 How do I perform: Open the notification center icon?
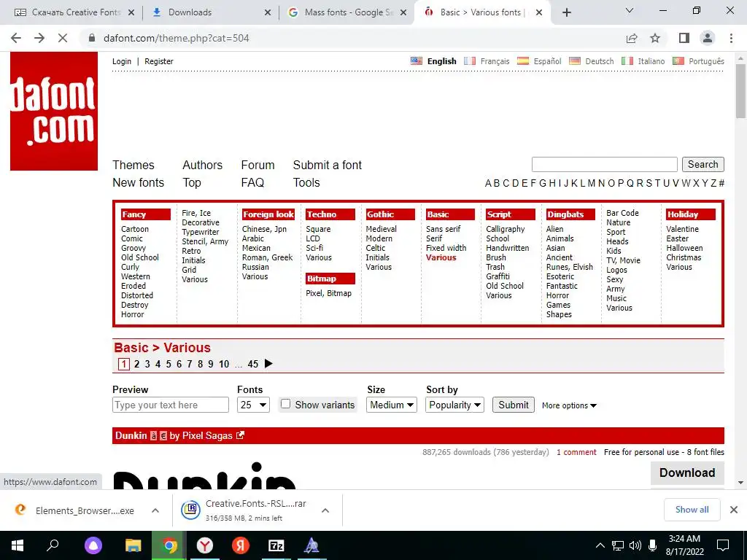(x=723, y=545)
